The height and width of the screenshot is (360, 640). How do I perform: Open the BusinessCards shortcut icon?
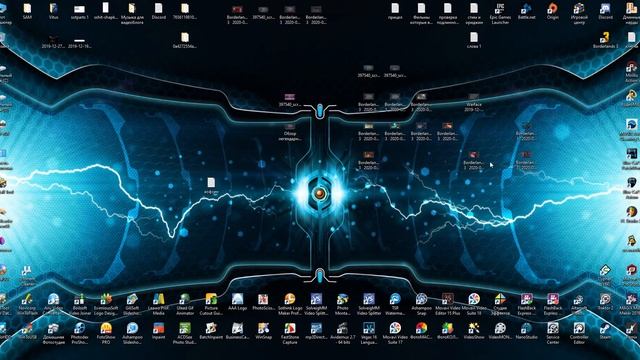(237, 331)
